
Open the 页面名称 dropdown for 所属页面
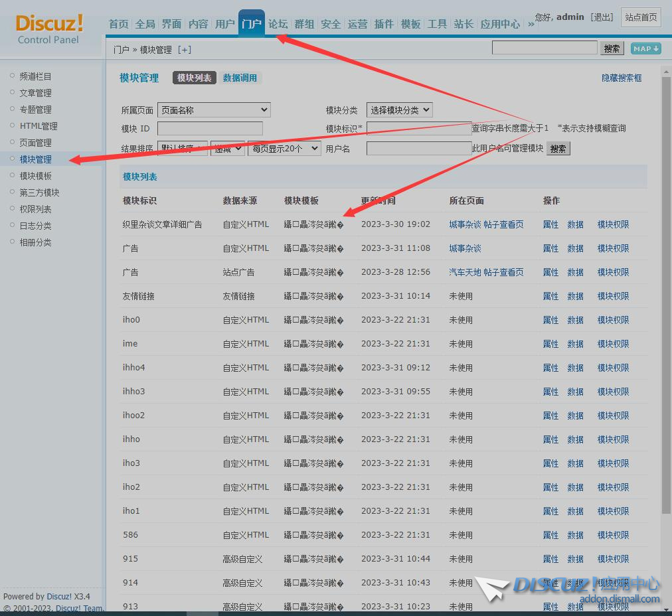[x=214, y=110]
